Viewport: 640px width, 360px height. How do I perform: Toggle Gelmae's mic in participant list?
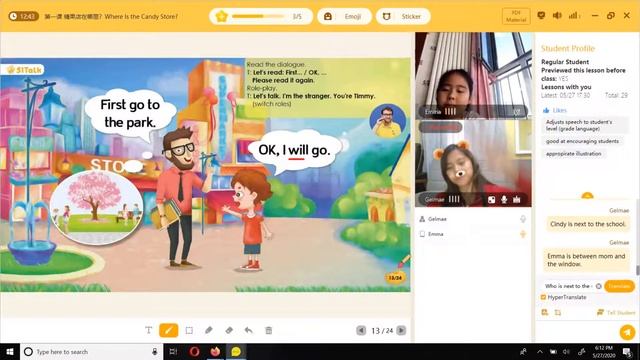(x=523, y=219)
